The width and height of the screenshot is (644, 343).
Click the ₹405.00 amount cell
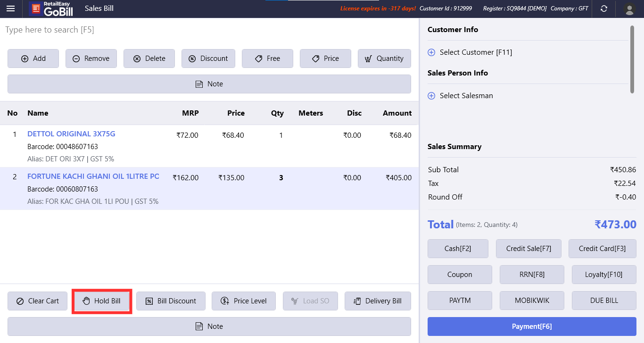[399, 178]
